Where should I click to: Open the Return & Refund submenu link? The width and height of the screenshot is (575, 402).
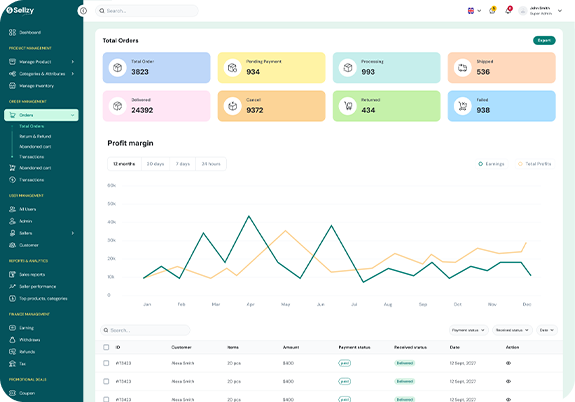click(35, 136)
